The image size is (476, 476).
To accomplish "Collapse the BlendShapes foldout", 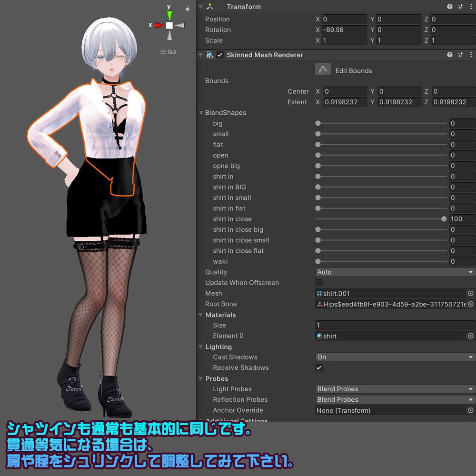I will point(201,113).
